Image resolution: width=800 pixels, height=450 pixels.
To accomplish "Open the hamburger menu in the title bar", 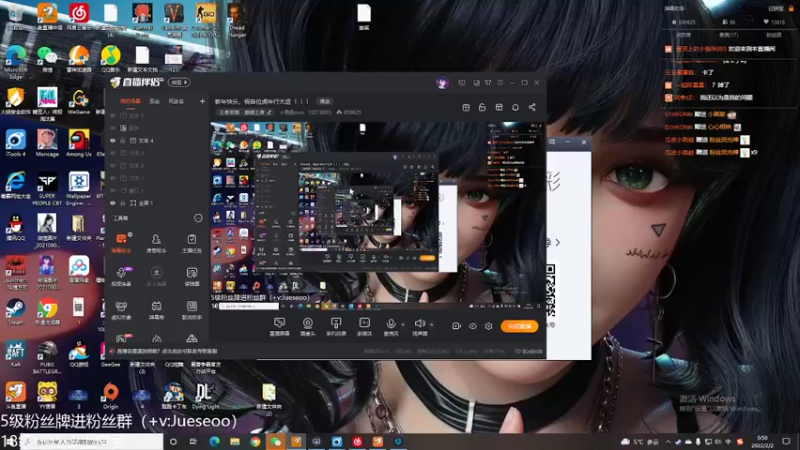I will coord(500,83).
